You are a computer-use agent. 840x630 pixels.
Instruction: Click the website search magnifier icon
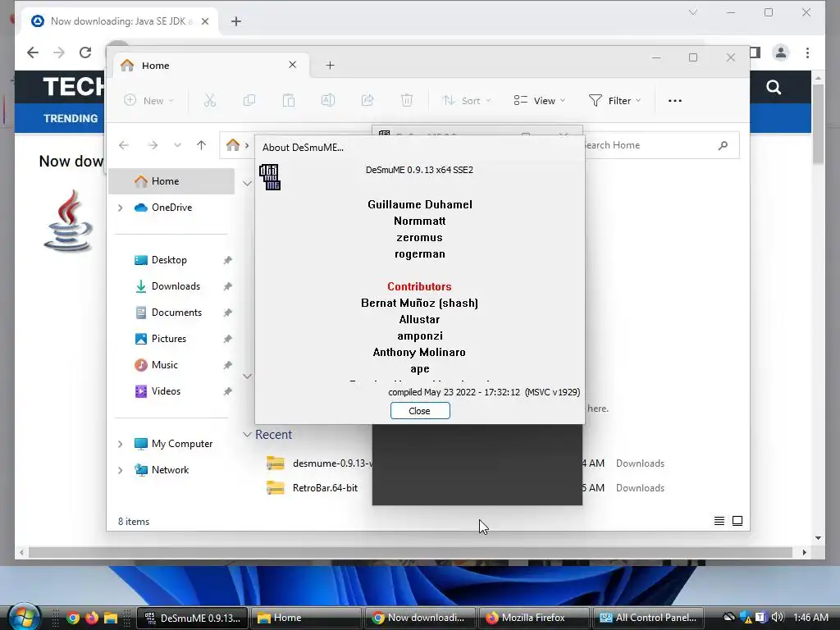[x=774, y=87]
